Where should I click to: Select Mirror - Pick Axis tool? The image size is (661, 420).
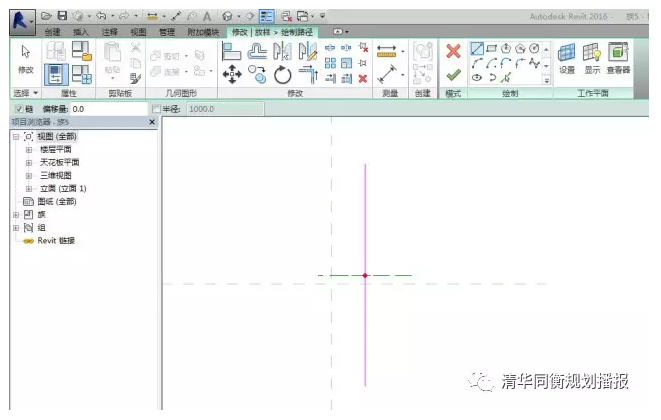tap(282, 51)
